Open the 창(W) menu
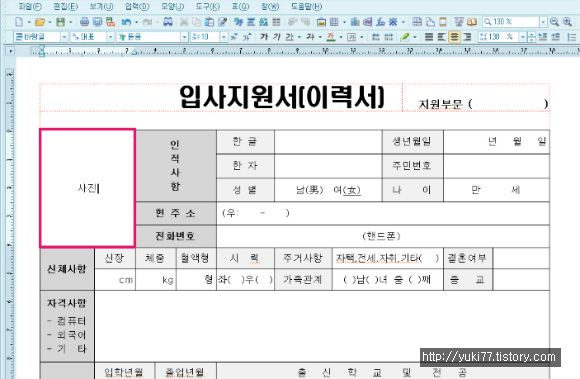Image resolution: width=580 pixels, height=379 pixels. tap(270, 6)
